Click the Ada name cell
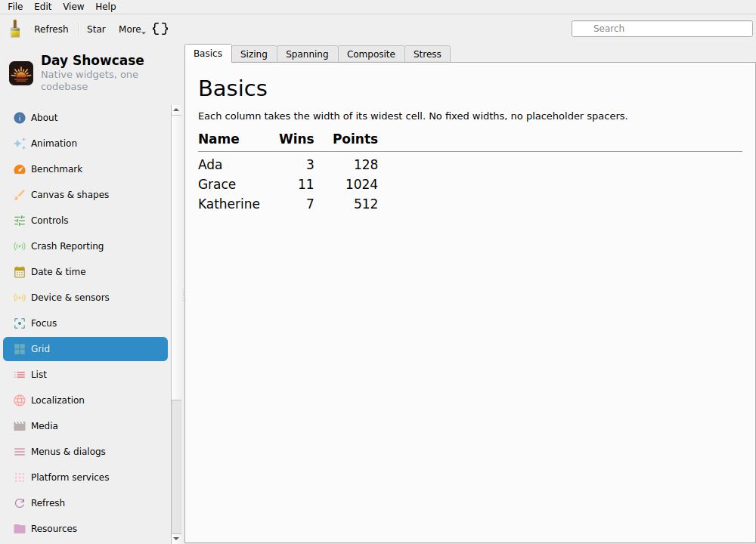This screenshot has width=756, height=544. click(x=210, y=165)
